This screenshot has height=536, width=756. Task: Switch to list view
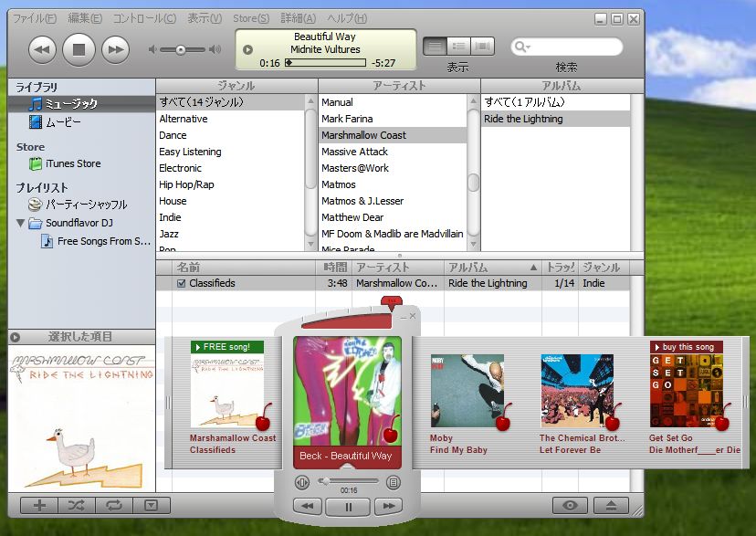(x=435, y=47)
